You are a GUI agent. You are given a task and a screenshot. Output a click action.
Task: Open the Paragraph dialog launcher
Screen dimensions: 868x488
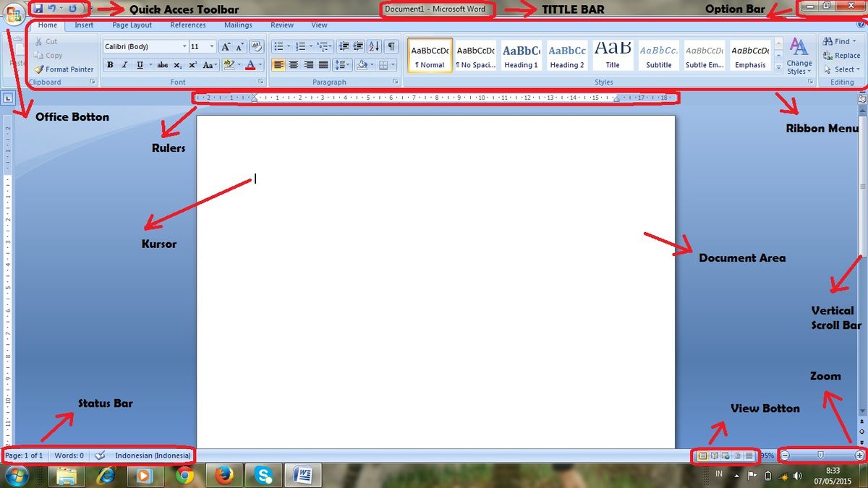pos(395,82)
